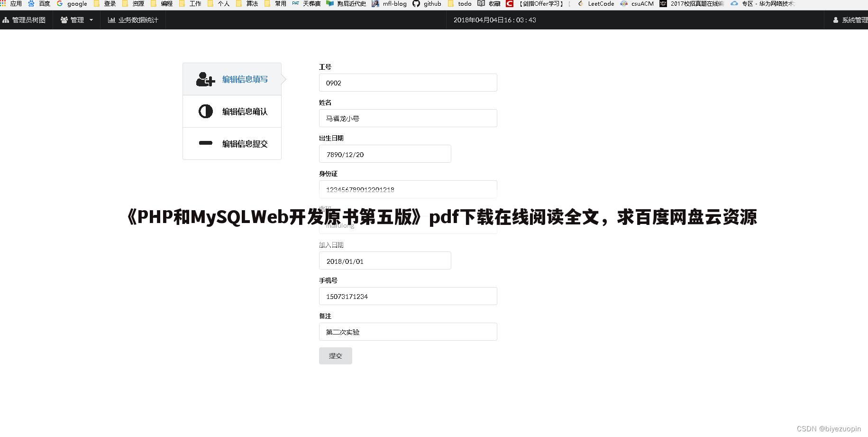
Task: Click the user silhouette icon next to 系统管理
Action: [835, 20]
